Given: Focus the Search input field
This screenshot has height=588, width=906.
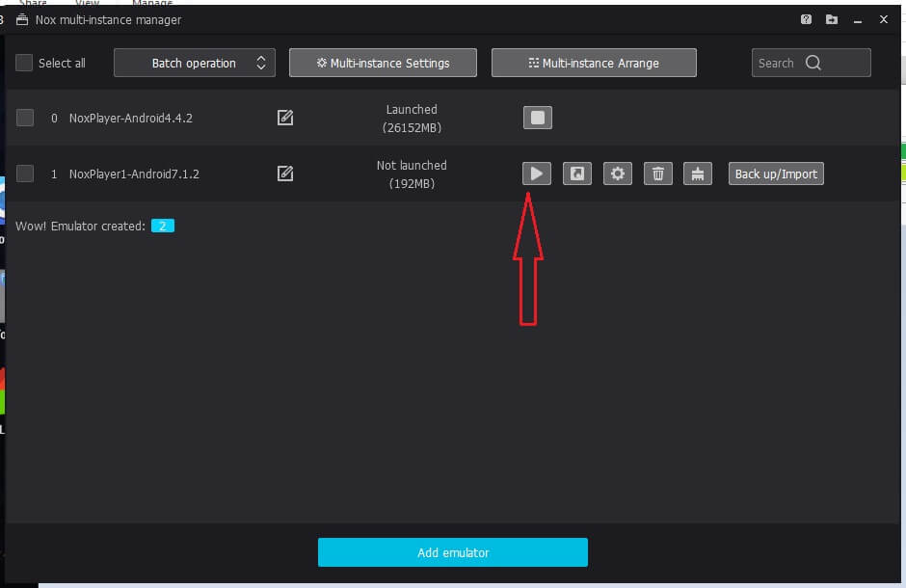Looking at the screenshot, I should point(811,63).
